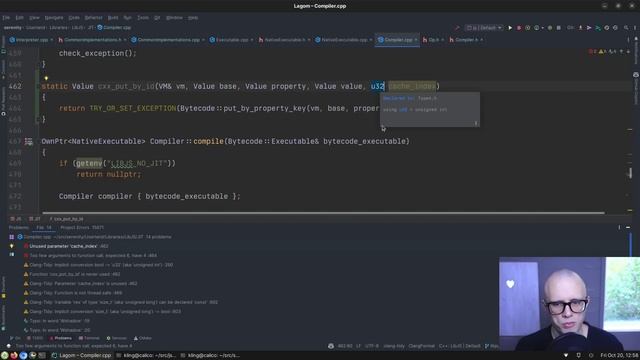Viewport: 640px width, 360px height.
Task: Open the Refactor menu
Action: tap(93, 18)
